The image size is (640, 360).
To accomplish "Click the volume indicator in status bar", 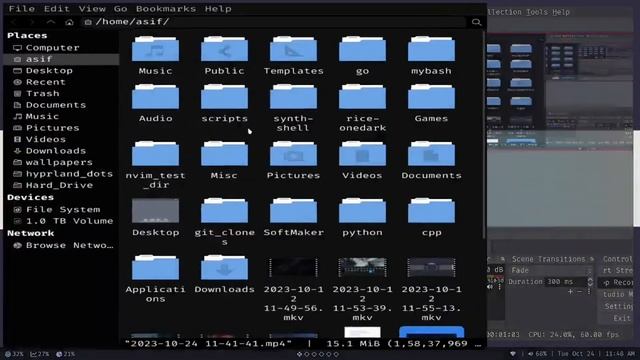I will (x=538, y=354).
